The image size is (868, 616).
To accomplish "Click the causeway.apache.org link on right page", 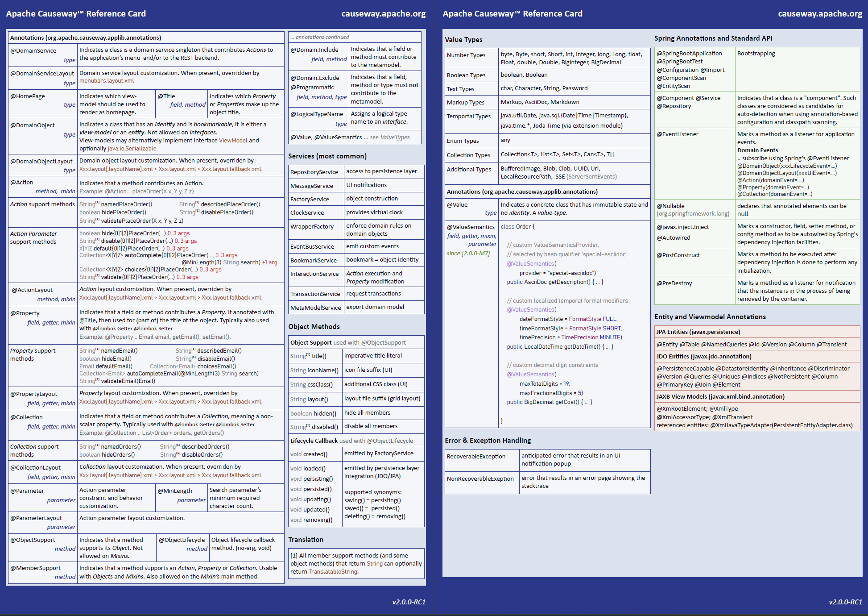I will coord(820,14).
